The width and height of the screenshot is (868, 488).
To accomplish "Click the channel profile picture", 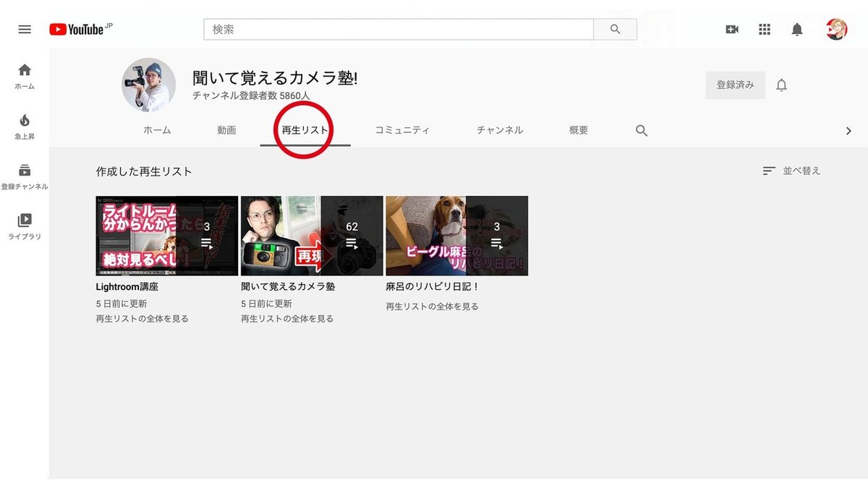I will click(149, 85).
